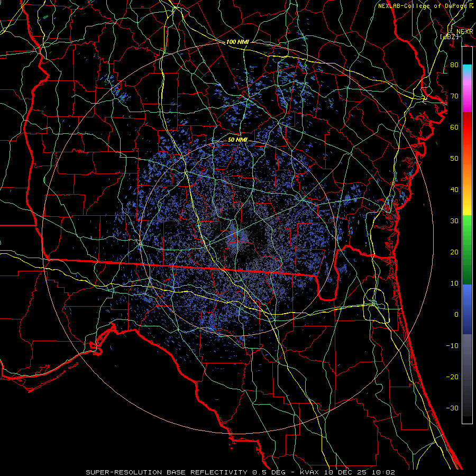Click the "70" value on the dBZ scale
Screen dimensions: 476x476
[454, 96]
